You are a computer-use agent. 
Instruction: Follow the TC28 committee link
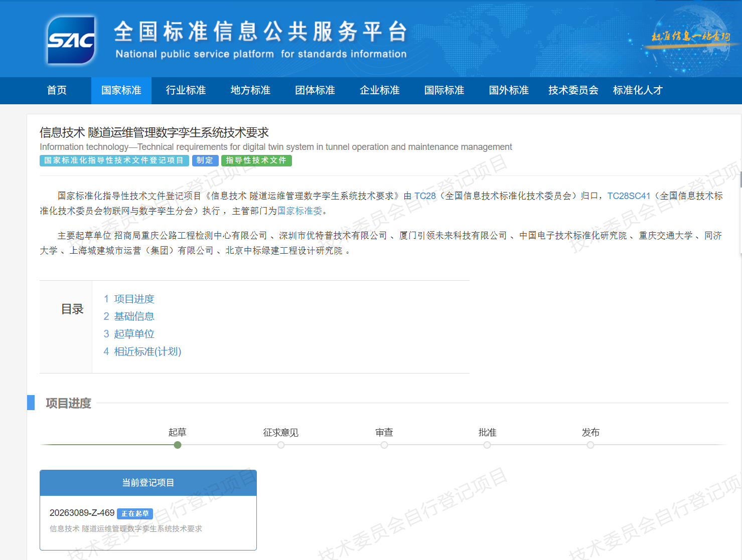[425, 196]
